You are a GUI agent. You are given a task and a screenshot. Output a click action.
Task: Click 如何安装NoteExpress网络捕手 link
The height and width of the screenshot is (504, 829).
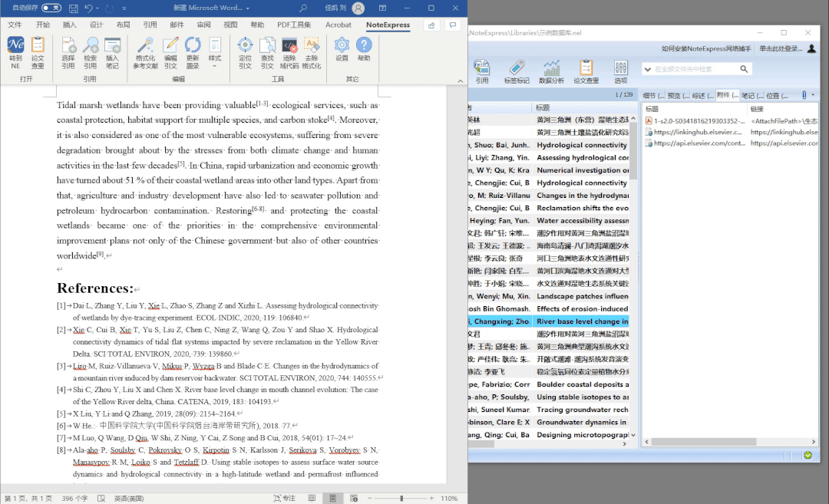point(706,48)
